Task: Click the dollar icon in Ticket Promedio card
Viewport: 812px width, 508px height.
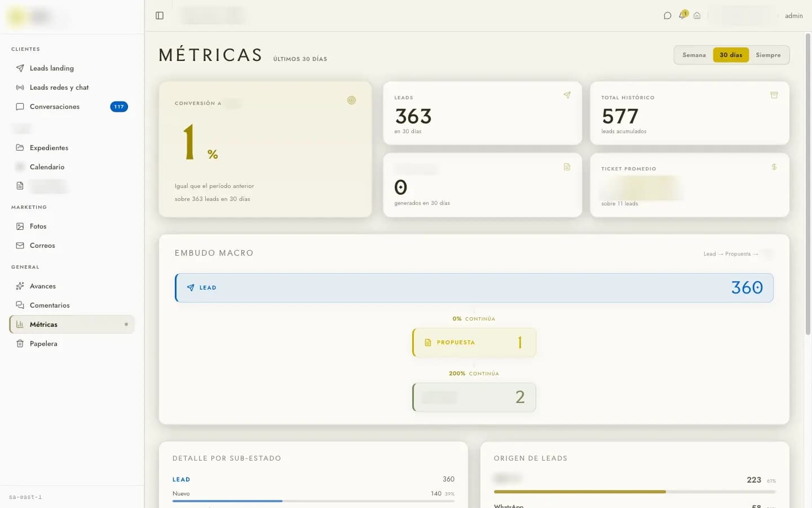Action: [774, 167]
